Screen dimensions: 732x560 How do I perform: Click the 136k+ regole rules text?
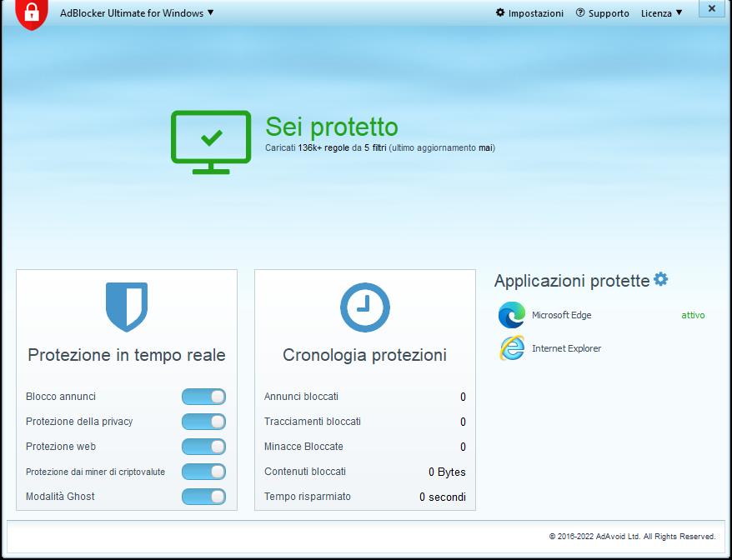click(323, 148)
